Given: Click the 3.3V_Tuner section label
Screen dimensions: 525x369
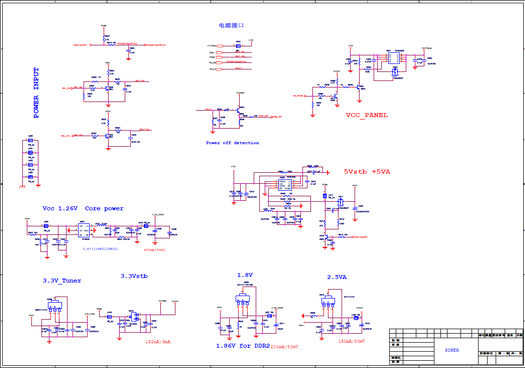Looking at the screenshot, I should pos(62,281).
